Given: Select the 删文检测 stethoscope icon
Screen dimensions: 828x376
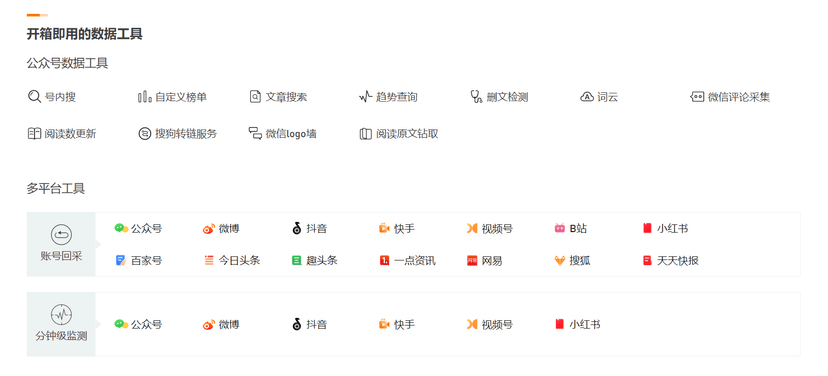Looking at the screenshot, I should tap(476, 97).
